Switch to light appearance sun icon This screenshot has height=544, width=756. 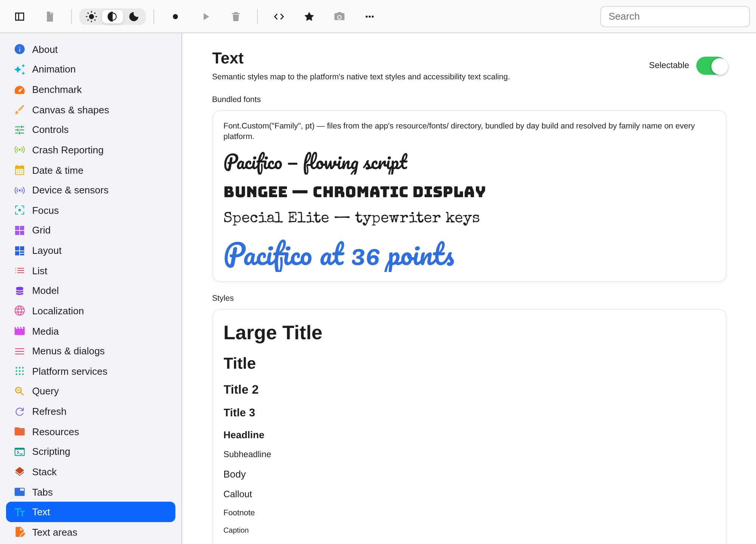(91, 17)
